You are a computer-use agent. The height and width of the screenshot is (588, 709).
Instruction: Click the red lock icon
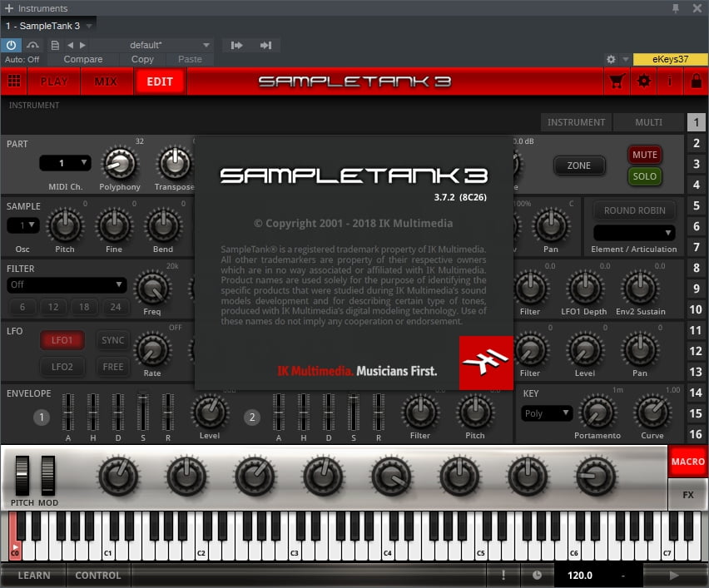[697, 82]
